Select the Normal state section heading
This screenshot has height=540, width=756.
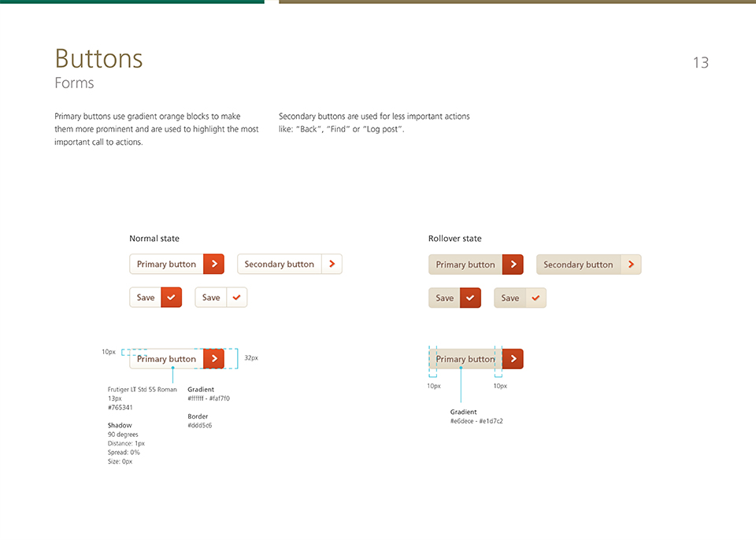(x=154, y=239)
